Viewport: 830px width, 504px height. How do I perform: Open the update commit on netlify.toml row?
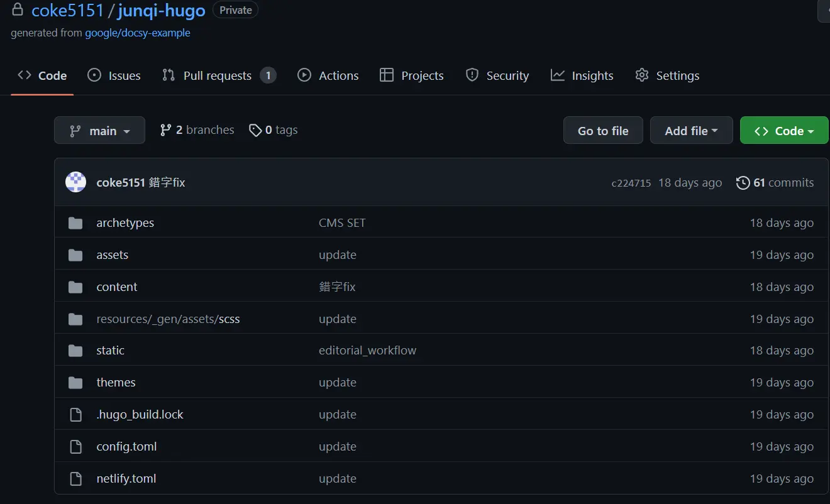click(x=338, y=479)
